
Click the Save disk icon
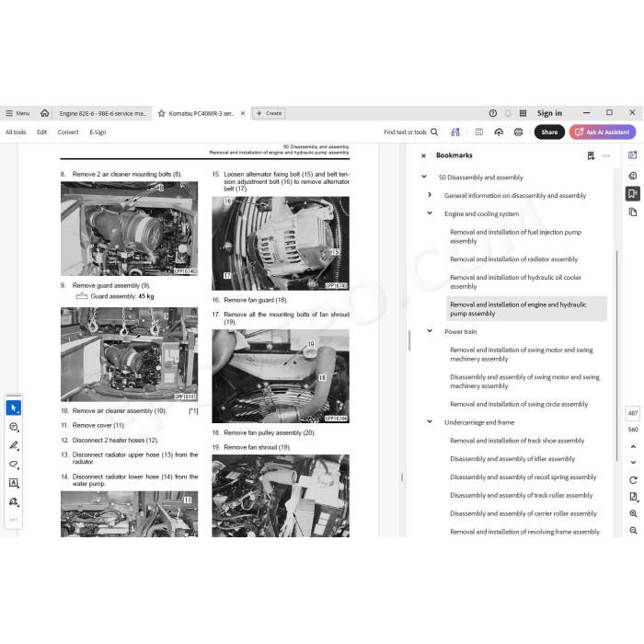(479, 132)
